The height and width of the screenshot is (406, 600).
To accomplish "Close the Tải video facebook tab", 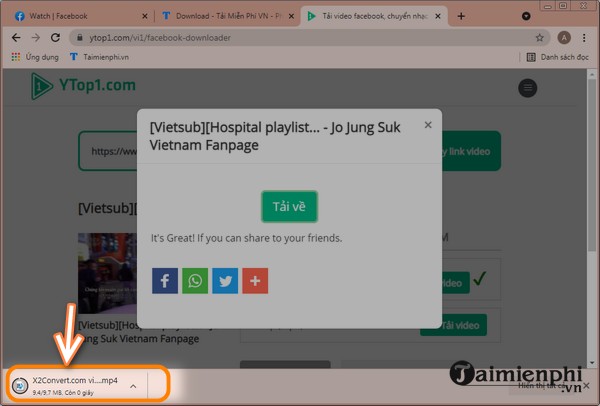I will click(x=438, y=16).
